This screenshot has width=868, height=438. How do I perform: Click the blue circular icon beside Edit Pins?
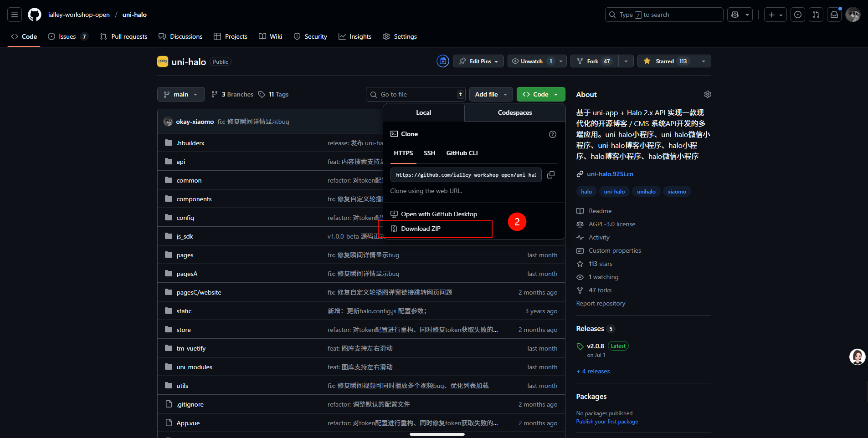443,61
